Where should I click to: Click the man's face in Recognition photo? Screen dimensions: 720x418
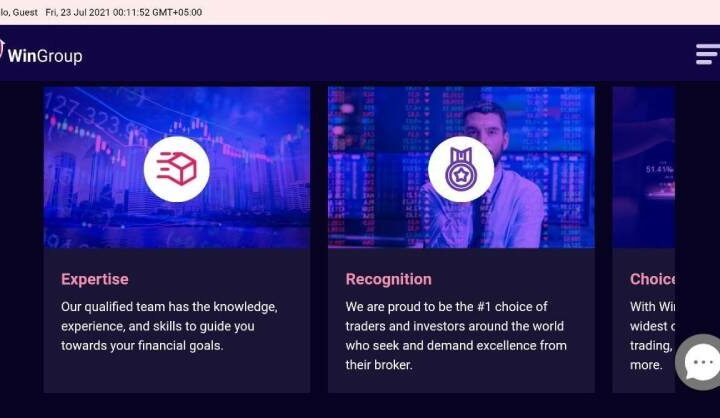[485, 127]
